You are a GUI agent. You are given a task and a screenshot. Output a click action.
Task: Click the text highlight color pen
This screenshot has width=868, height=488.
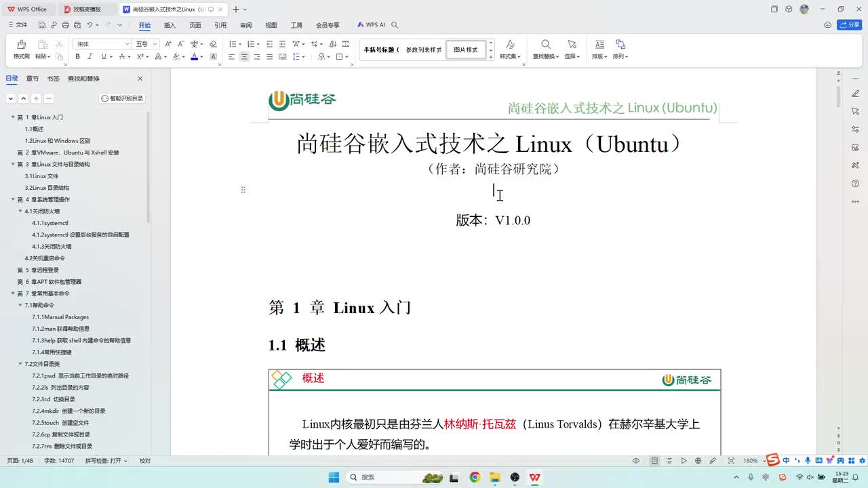176,57
